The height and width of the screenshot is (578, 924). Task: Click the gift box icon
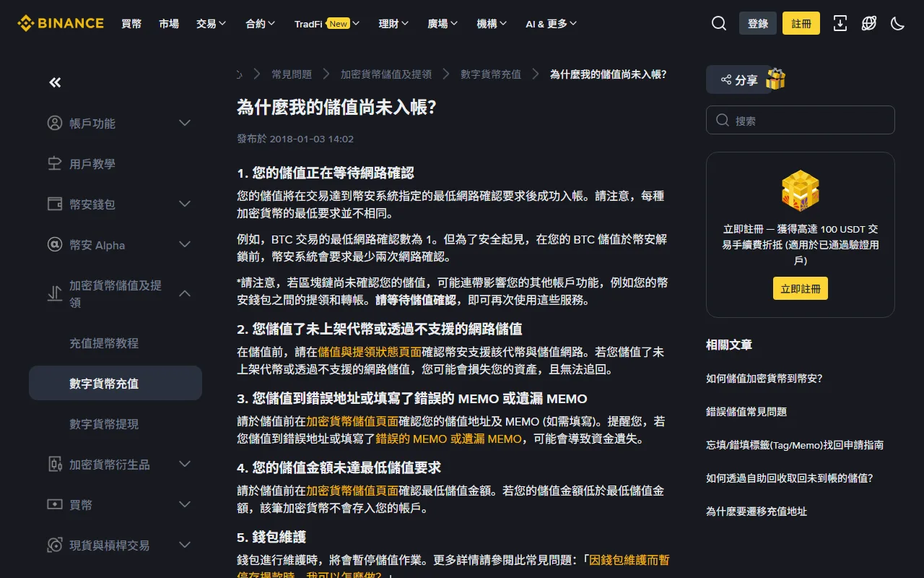point(775,79)
